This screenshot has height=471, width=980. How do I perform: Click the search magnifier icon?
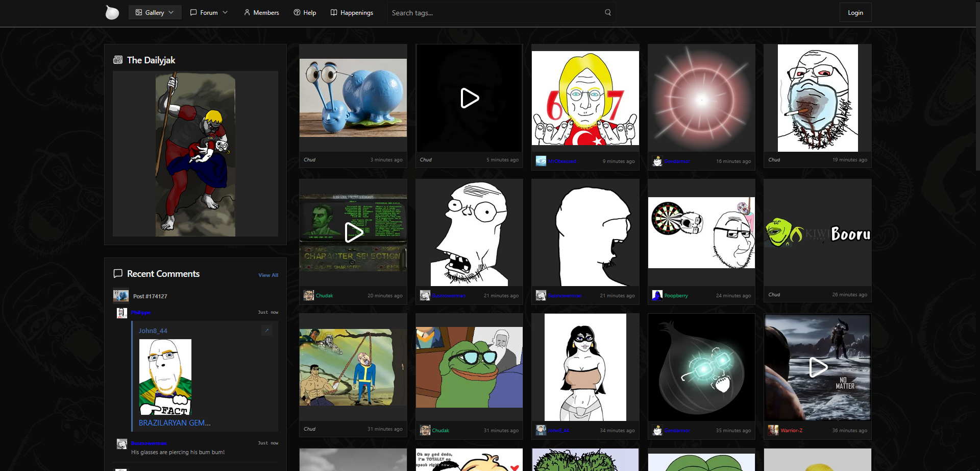[x=607, y=13]
